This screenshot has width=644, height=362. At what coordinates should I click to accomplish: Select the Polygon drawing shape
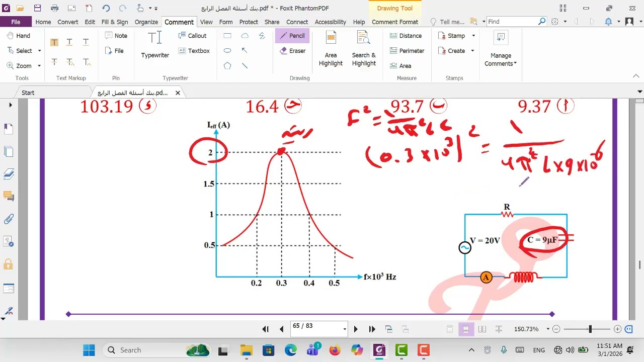pyautogui.click(x=227, y=66)
